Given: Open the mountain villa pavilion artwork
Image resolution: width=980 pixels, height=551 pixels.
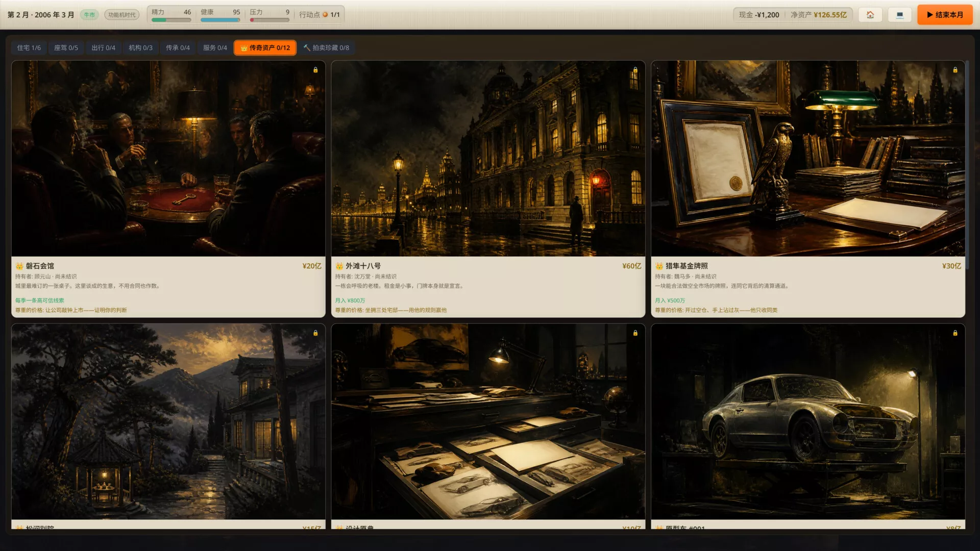Looking at the screenshot, I should point(168,421).
